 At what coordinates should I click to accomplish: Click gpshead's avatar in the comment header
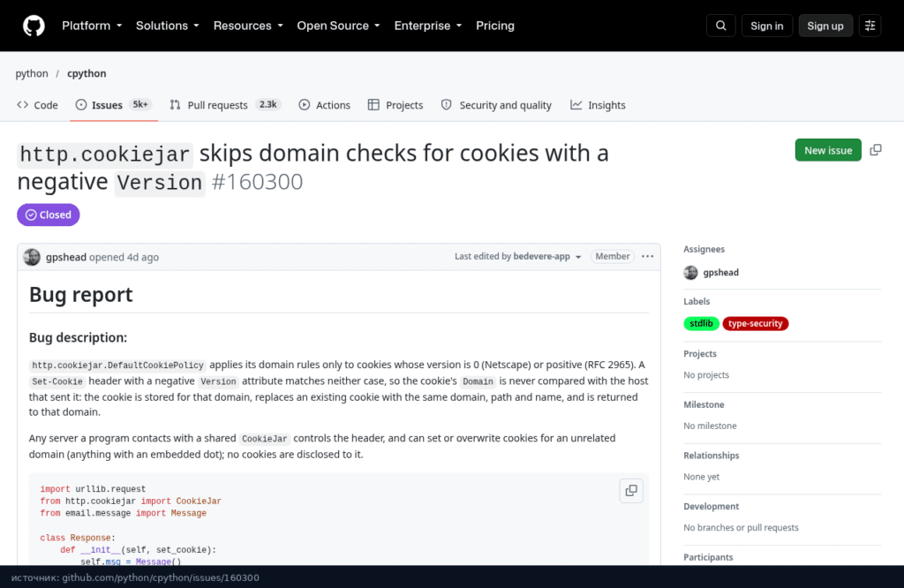pos(32,257)
